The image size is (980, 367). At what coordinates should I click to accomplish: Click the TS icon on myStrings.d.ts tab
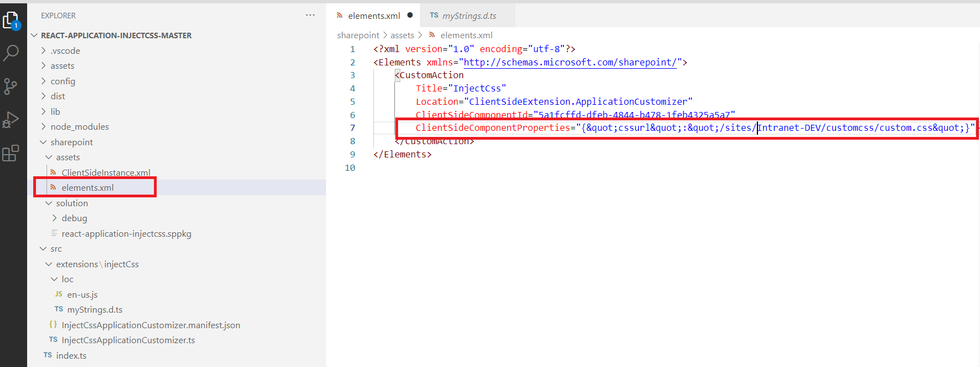pyautogui.click(x=434, y=16)
